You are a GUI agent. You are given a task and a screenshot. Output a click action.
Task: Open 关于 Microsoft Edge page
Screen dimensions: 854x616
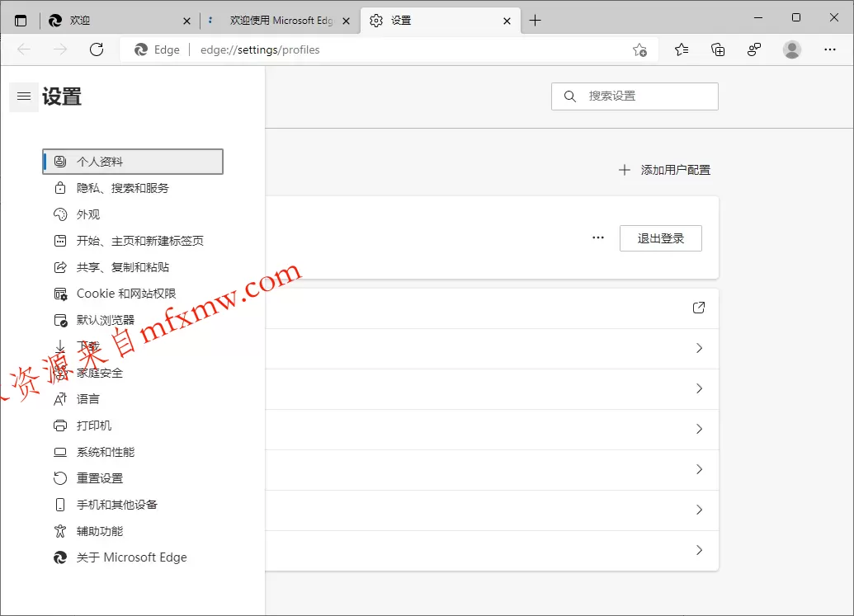coord(133,557)
